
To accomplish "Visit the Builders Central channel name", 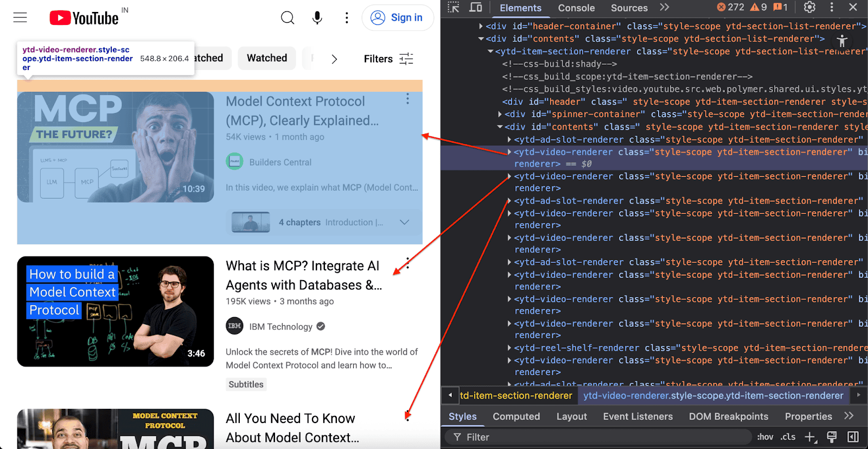I will tap(280, 162).
